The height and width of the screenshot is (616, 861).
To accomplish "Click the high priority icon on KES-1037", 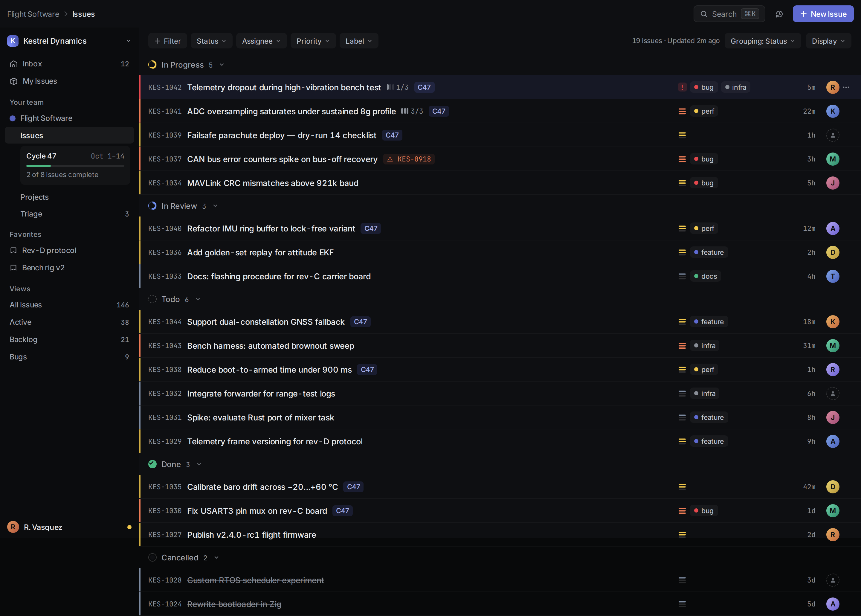I will pos(682,159).
